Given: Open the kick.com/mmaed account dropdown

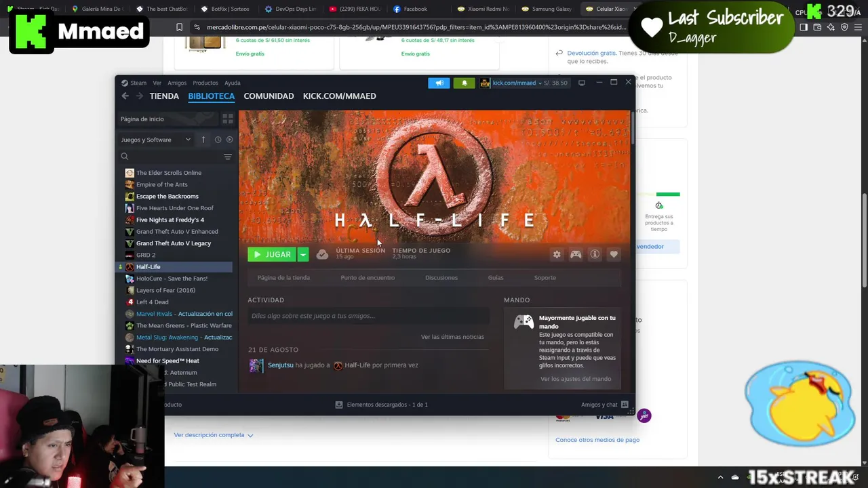Looking at the screenshot, I should click(517, 83).
